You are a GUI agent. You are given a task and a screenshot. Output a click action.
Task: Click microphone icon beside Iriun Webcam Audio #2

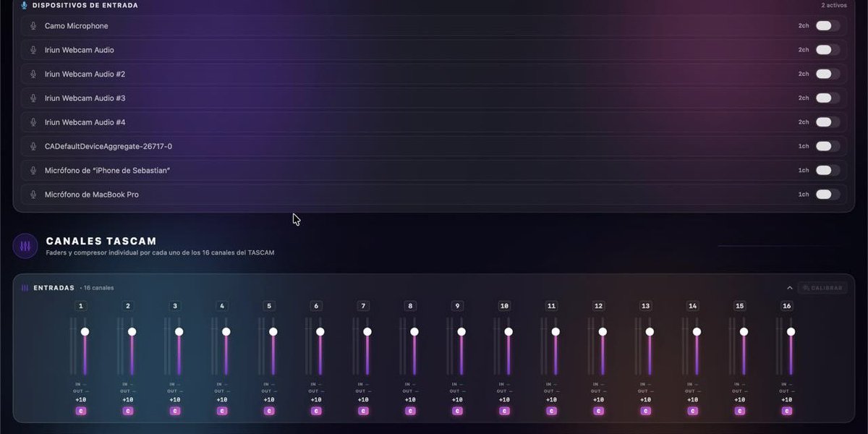coord(33,74)
